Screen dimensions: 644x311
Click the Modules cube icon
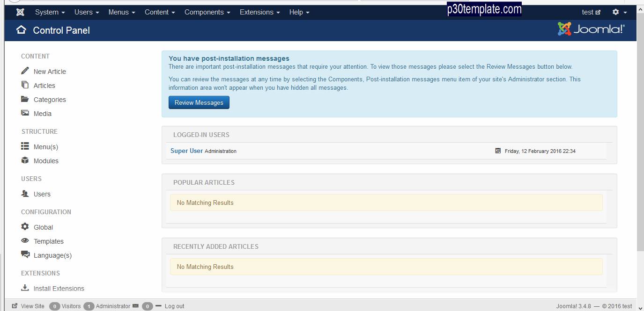click(x=25, y=160)
